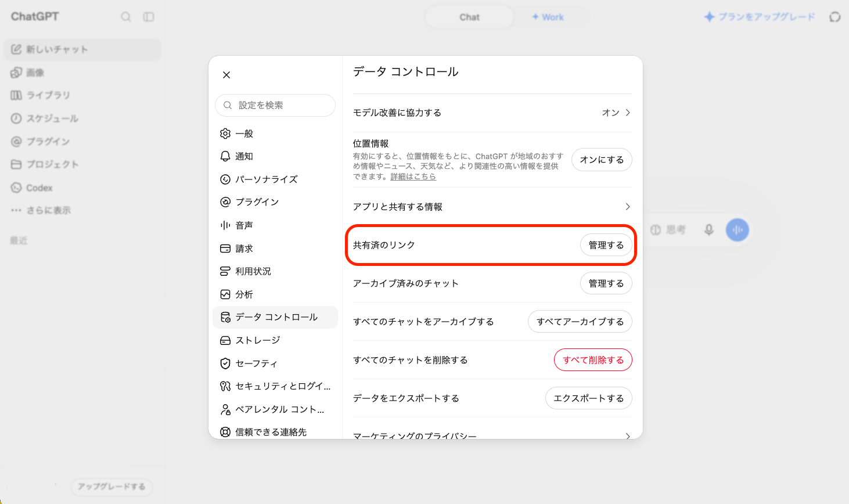Click the アップグレードする button at bottom left
This screenshot has width=849, height=504.
click(x=111, y=487)
